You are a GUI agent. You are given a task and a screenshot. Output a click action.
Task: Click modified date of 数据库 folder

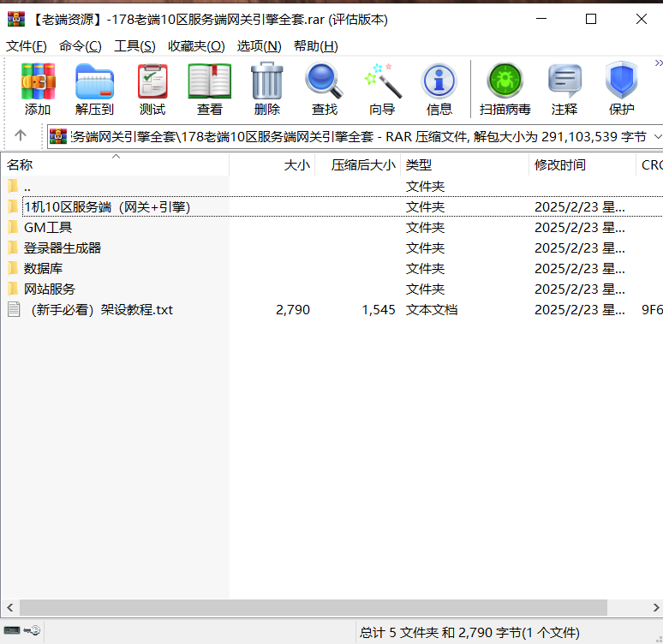coord(579,269)
